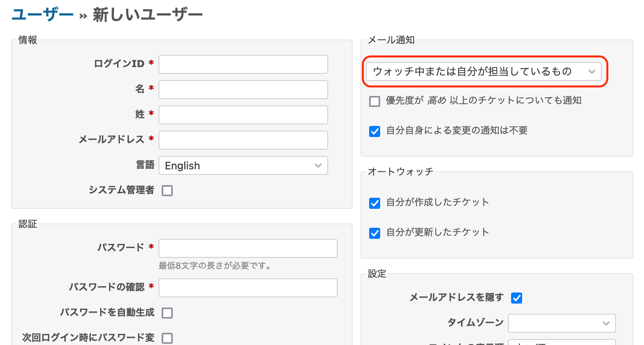644x345 pixels.
Task: Click the メール通知 select chevron arrow
Action: (x=592, y=71)
